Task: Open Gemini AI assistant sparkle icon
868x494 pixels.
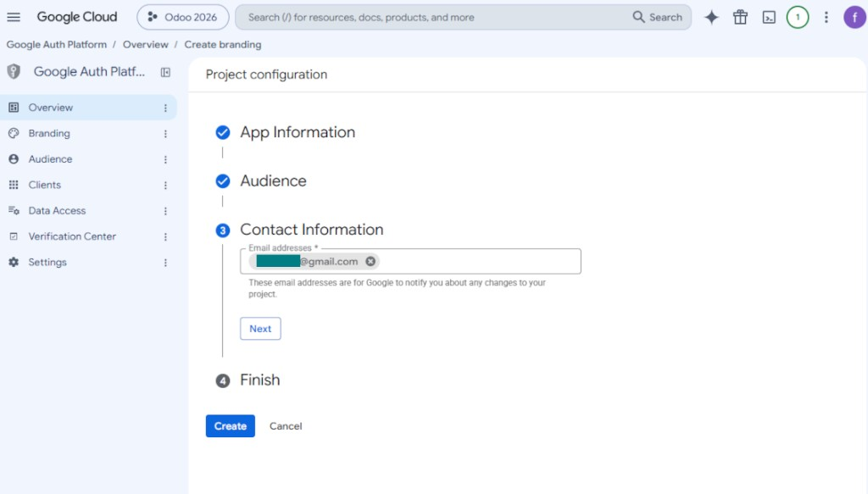Action: (711, 17)
